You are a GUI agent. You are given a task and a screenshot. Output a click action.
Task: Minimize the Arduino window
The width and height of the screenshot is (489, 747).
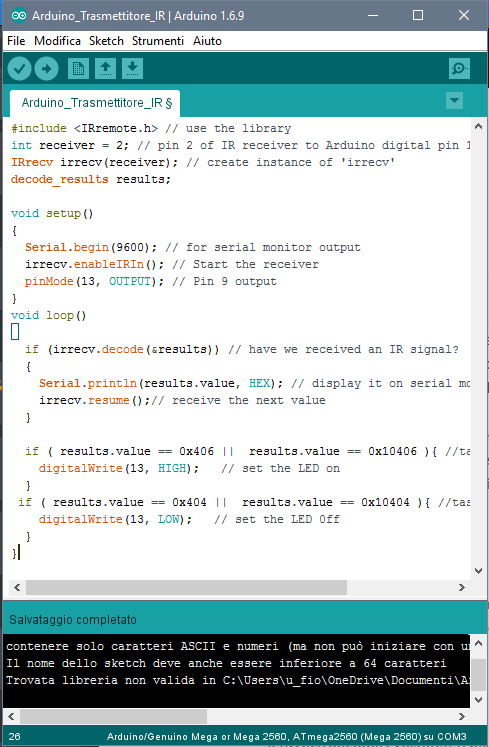pos(373,16)
